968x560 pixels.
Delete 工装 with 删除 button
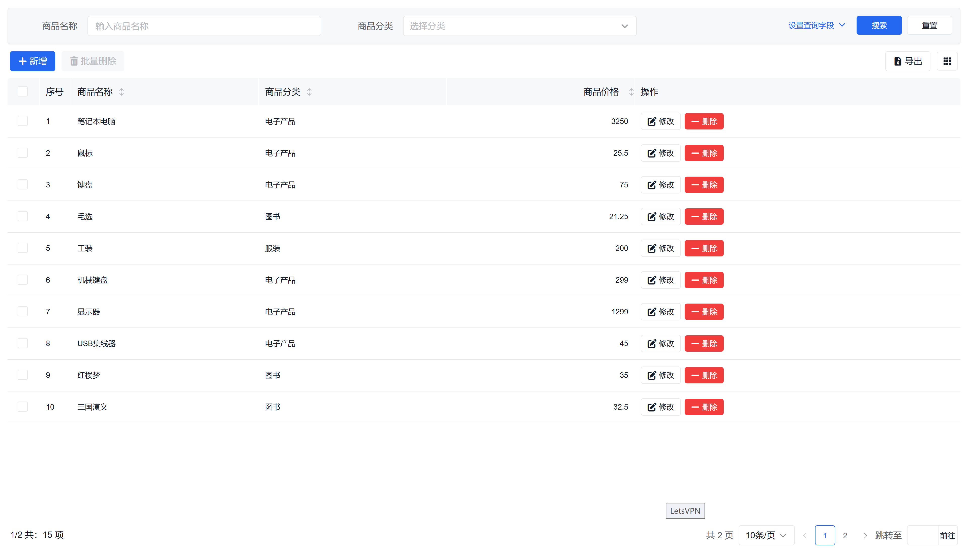click(x=704, y=248)
